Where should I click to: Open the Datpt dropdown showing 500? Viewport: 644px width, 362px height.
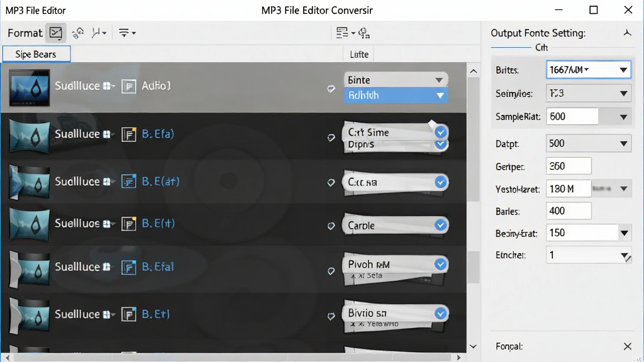[x=588, y=144]
